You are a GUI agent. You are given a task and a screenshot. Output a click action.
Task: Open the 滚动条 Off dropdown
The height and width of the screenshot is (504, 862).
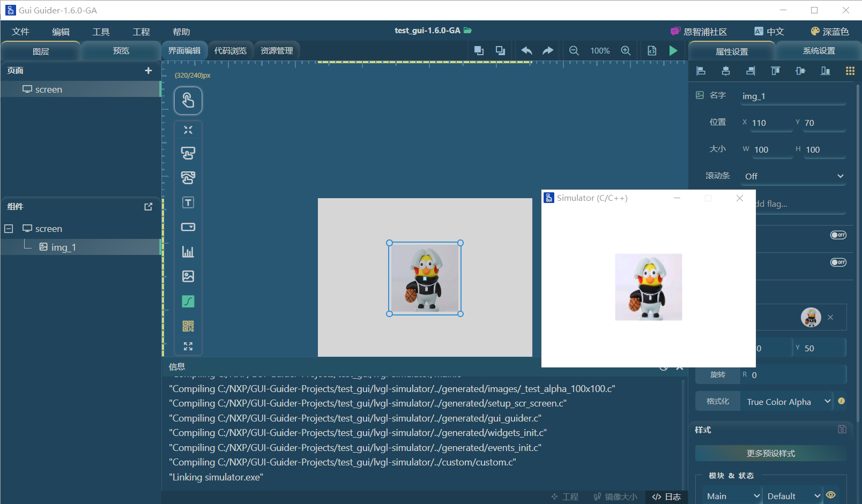(x=794, y=176)
